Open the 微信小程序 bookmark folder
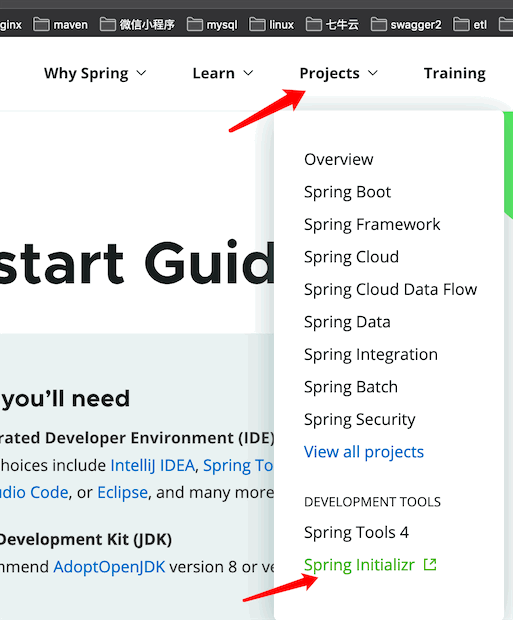Screen dimensions: 513x620 (x=137, y=25)
